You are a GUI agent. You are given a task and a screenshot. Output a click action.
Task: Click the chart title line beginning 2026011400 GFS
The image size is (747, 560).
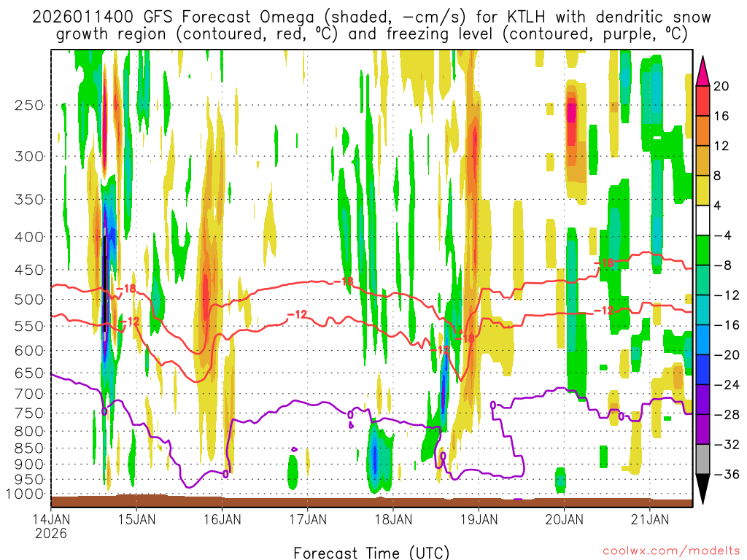(371, 17)
